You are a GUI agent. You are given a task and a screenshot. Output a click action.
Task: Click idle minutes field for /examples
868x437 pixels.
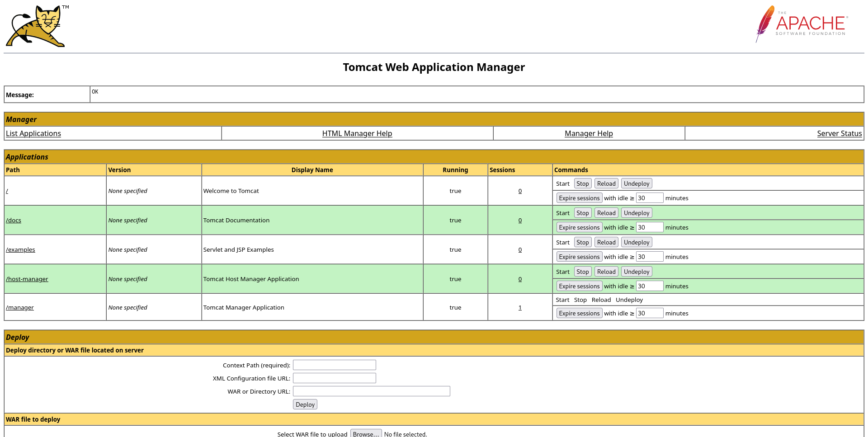pos(650,257)
